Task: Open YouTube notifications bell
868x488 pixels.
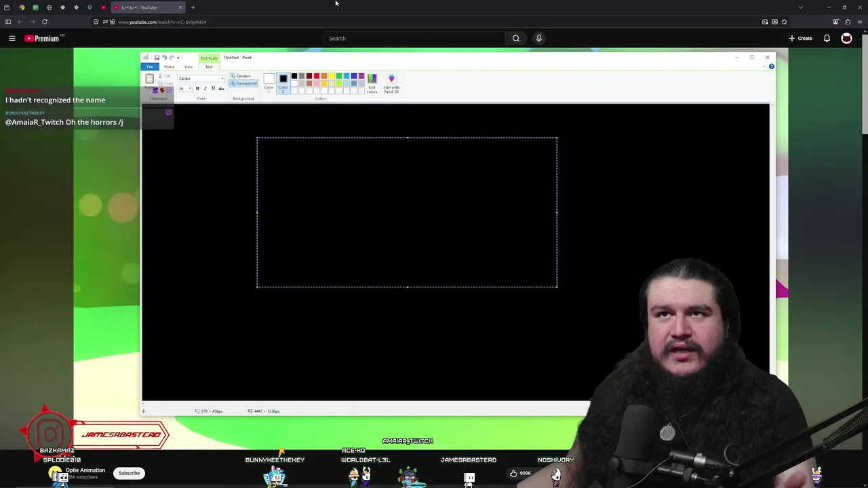Action: click(827, 39)
